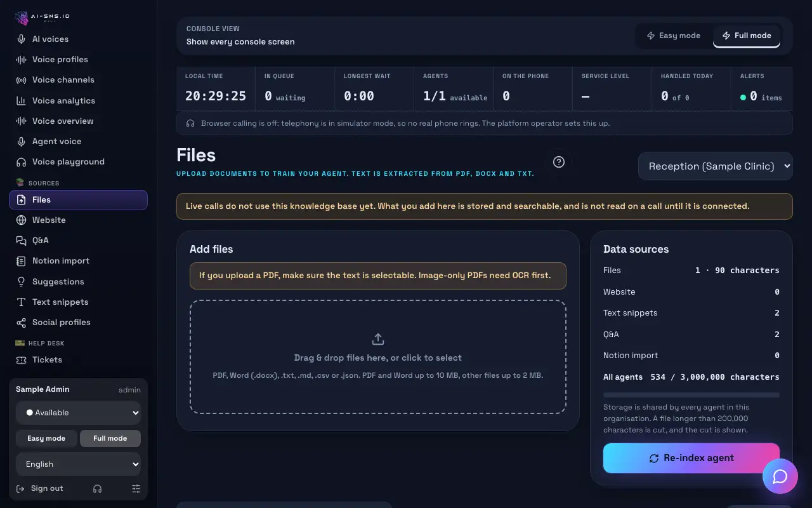812x508 pixels.
Task: Open Voice analytics bar chart item
Action: pyautogui.click(x=78, y=100)
